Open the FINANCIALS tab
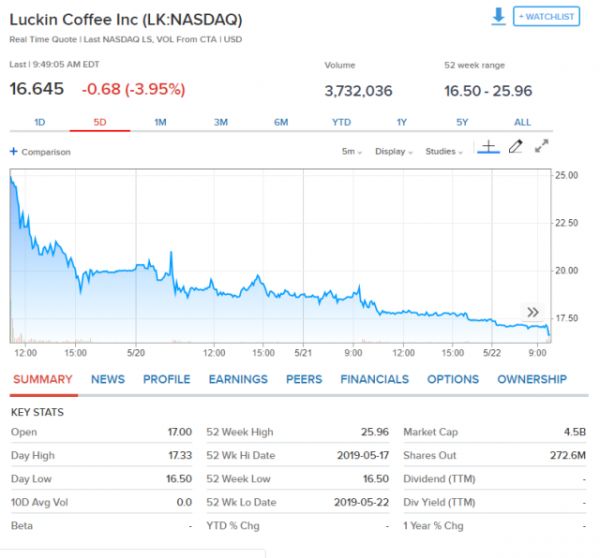The width and height of the screenshot is (600, 558). [374, 379]
